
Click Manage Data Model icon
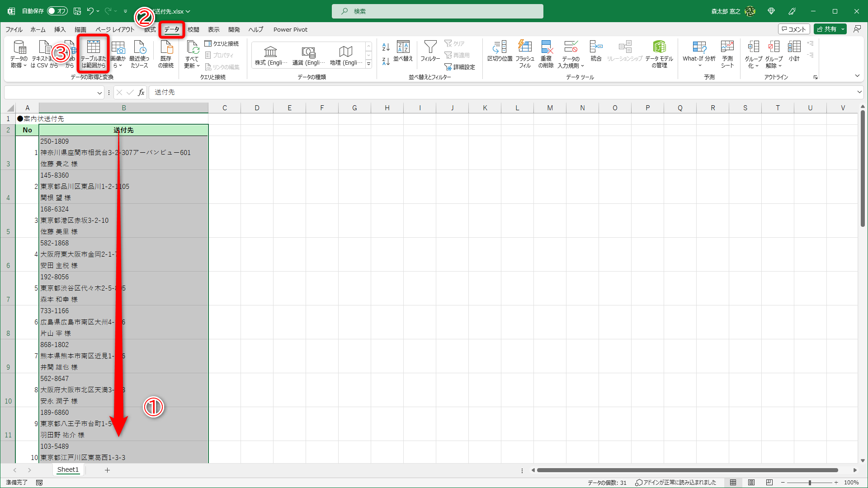pyautogui.click(x=659, y=47)
